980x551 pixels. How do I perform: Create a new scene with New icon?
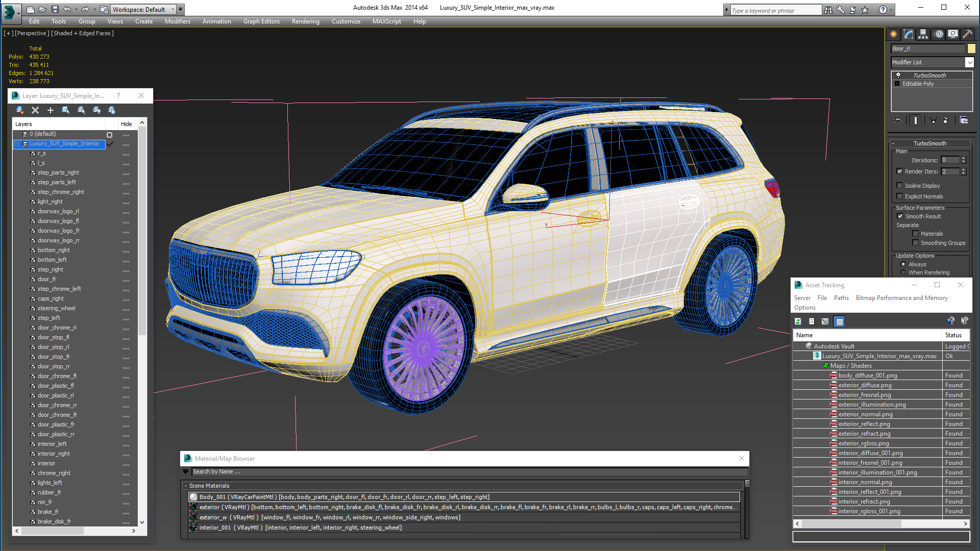pos(31,9)
